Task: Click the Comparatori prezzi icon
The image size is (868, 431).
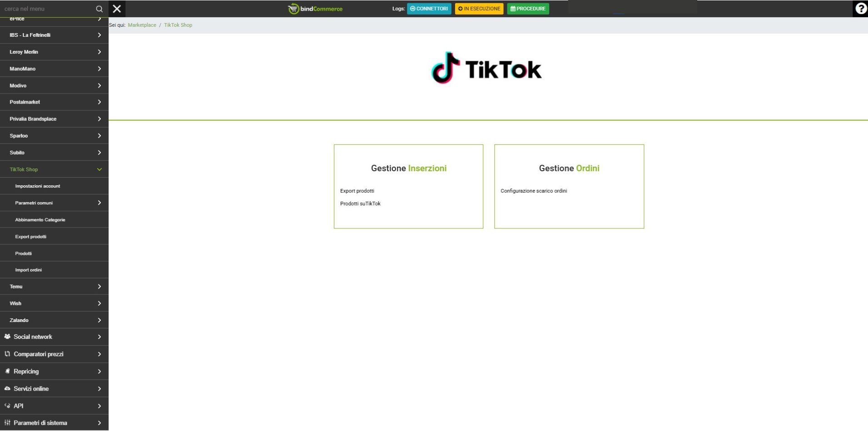Action: tap(7, 354)
